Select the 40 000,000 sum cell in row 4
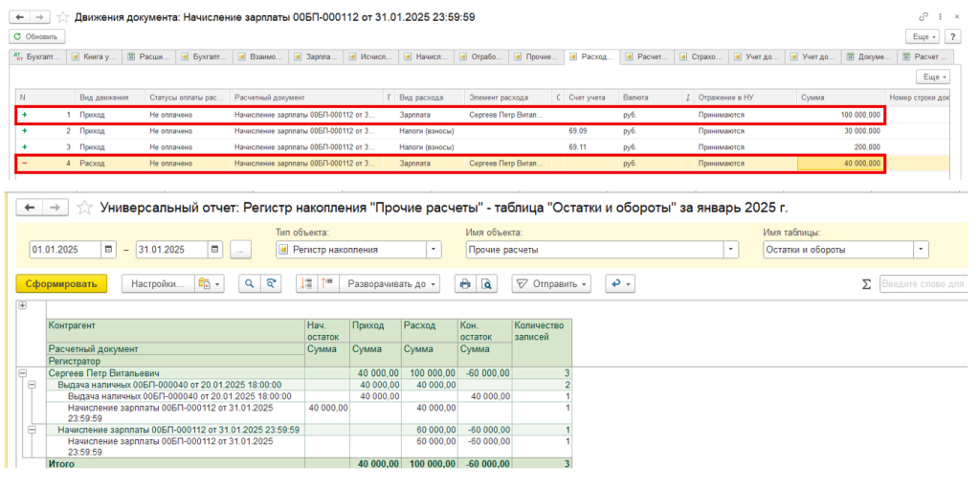980x490 pixels. [841, 164]
